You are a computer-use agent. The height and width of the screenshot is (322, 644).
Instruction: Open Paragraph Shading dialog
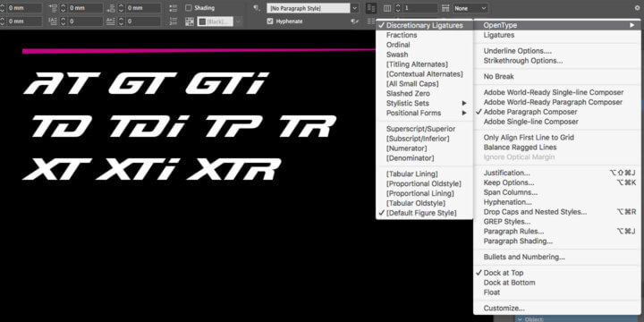pos(557,241)
